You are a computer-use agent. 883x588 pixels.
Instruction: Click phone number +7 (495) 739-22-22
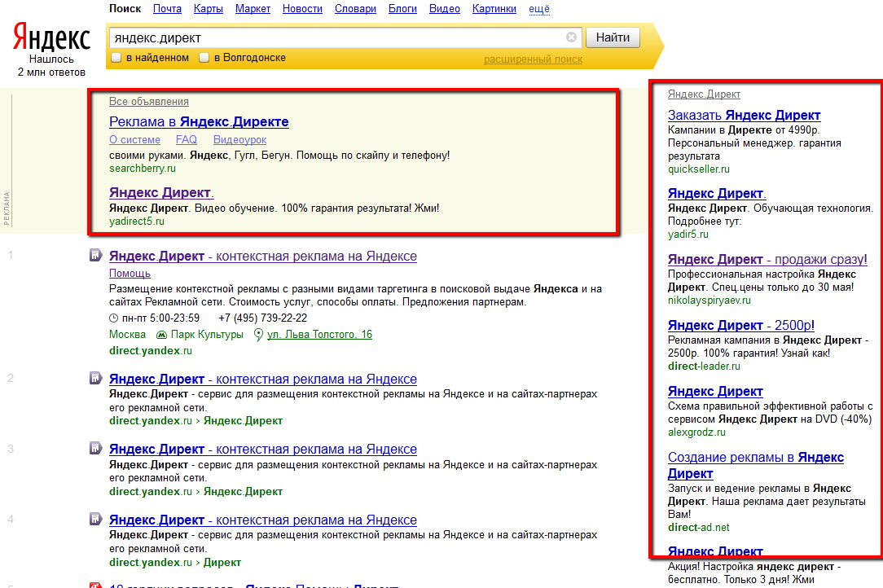[x=262, y=318]
